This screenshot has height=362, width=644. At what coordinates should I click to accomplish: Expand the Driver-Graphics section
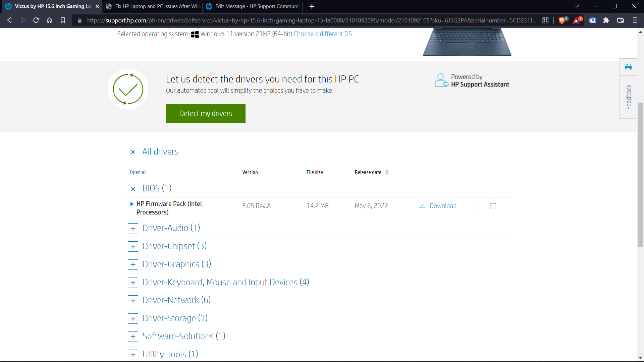pyautogui.click(x=133, y=264)
